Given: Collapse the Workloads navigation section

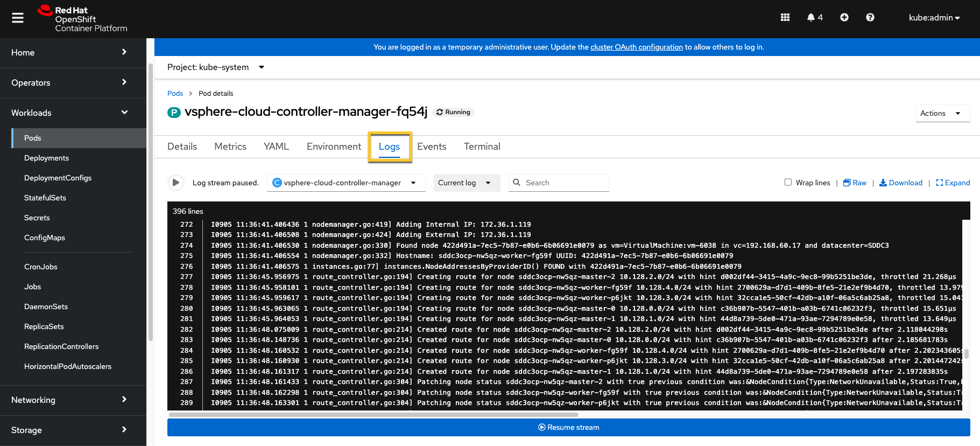Looking at the screenshot, I should coord(73,113).
